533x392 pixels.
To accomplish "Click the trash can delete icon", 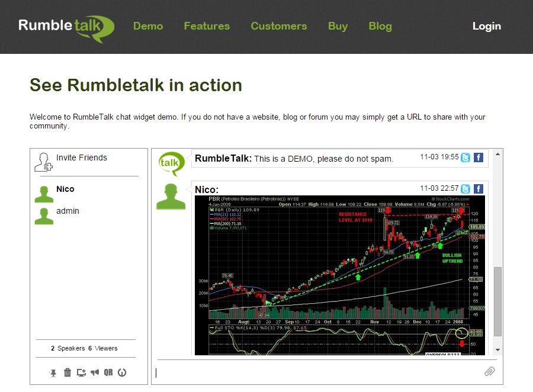I will [68, 372].
